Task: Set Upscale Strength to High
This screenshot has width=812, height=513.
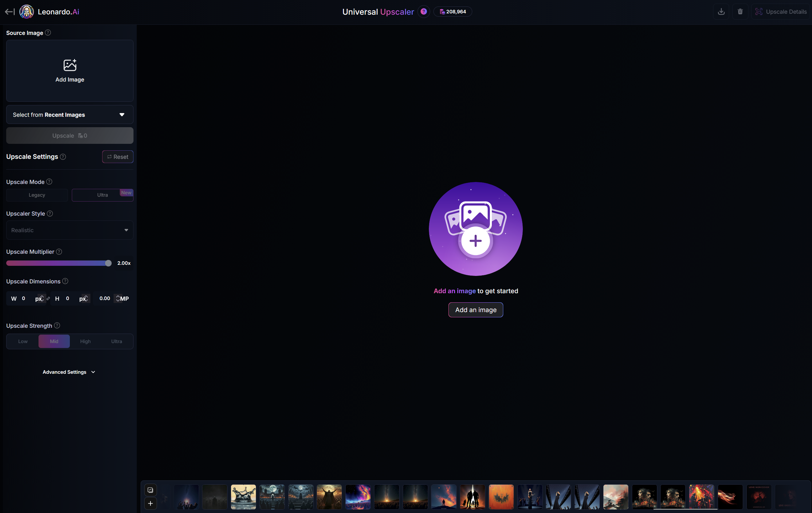Action: coord(85,341)
